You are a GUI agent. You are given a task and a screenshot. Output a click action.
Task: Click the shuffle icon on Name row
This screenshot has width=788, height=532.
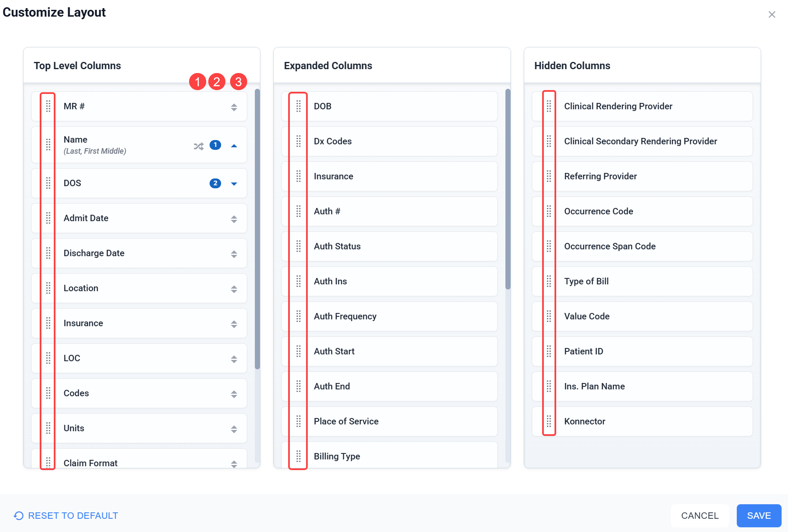point(198,146)
